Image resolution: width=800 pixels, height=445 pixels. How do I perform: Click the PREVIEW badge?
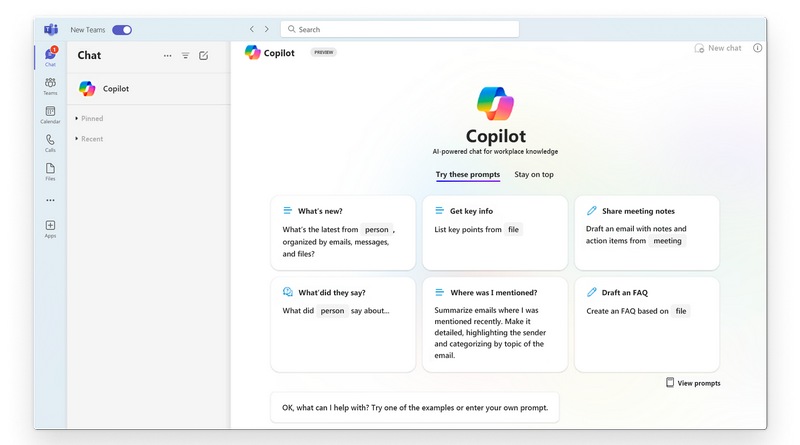323,52
